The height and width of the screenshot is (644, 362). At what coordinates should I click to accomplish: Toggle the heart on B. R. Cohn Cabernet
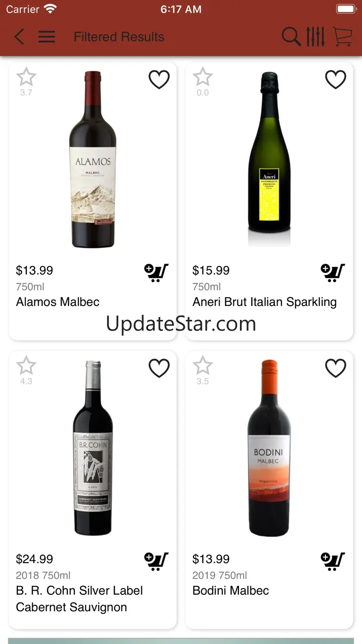click(159, 368)
